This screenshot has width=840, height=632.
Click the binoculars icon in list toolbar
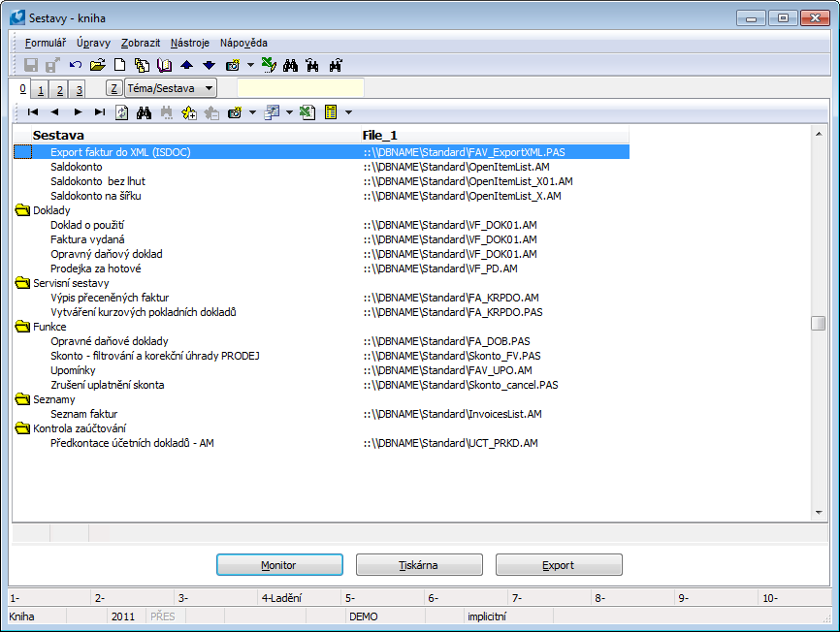(144, 112)
